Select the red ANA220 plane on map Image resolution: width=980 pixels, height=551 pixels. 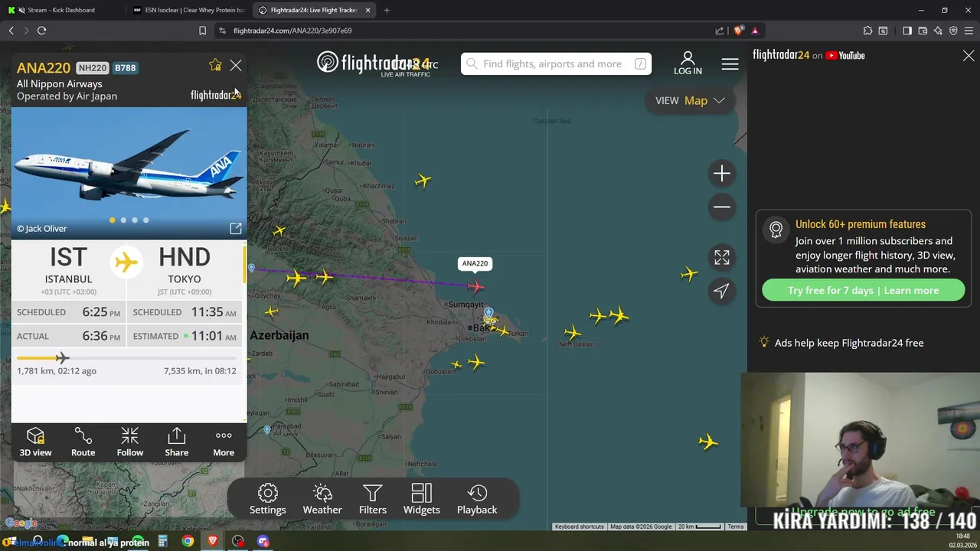point(475,287)
